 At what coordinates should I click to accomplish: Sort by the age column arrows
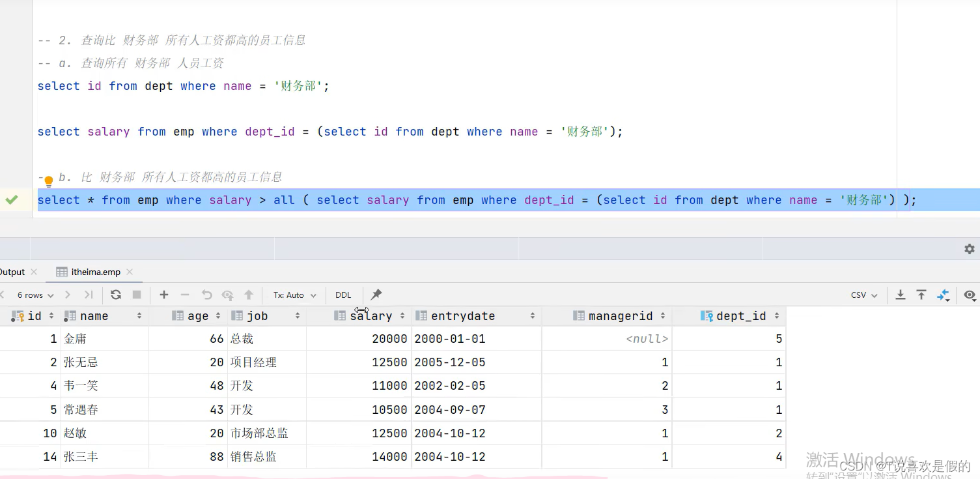(218, 315)
